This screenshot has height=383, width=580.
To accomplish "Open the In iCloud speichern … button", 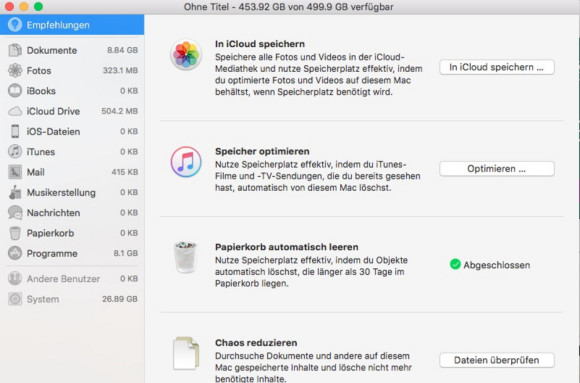I will pyautogui.click(x=497, y=67).
